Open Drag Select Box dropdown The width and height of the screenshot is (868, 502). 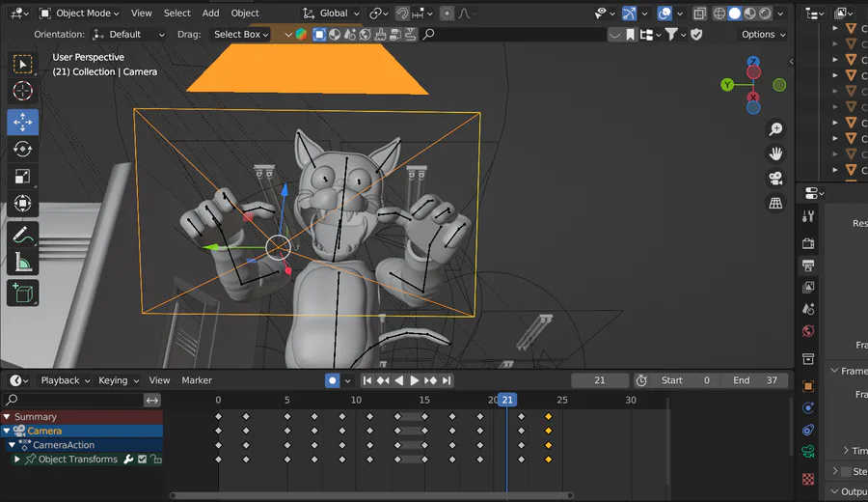(x=240, y=35)
